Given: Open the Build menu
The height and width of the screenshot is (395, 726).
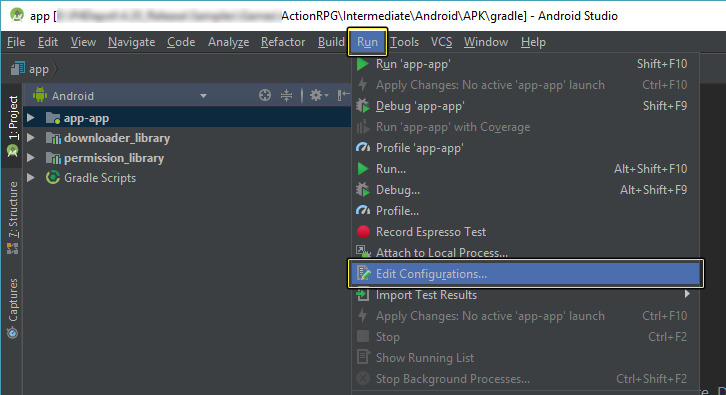Looking at the screenshot, I should click(331, 42).
